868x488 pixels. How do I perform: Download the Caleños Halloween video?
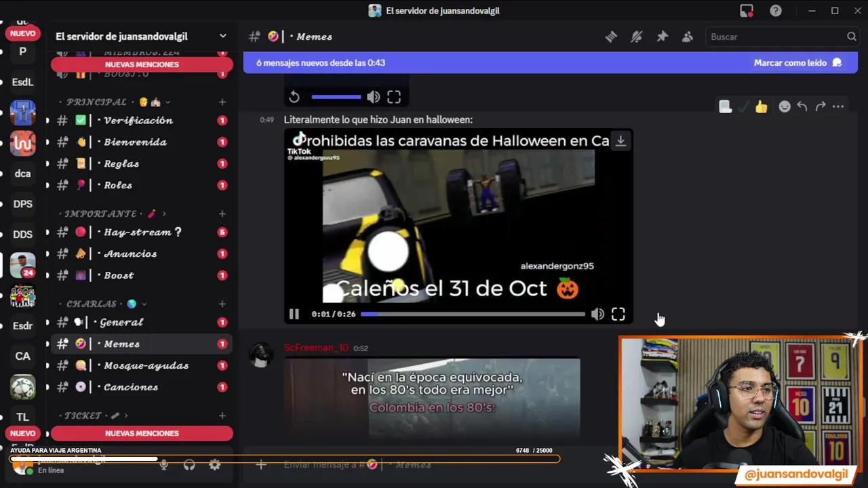pyautogui.click(x=620, y=140)
